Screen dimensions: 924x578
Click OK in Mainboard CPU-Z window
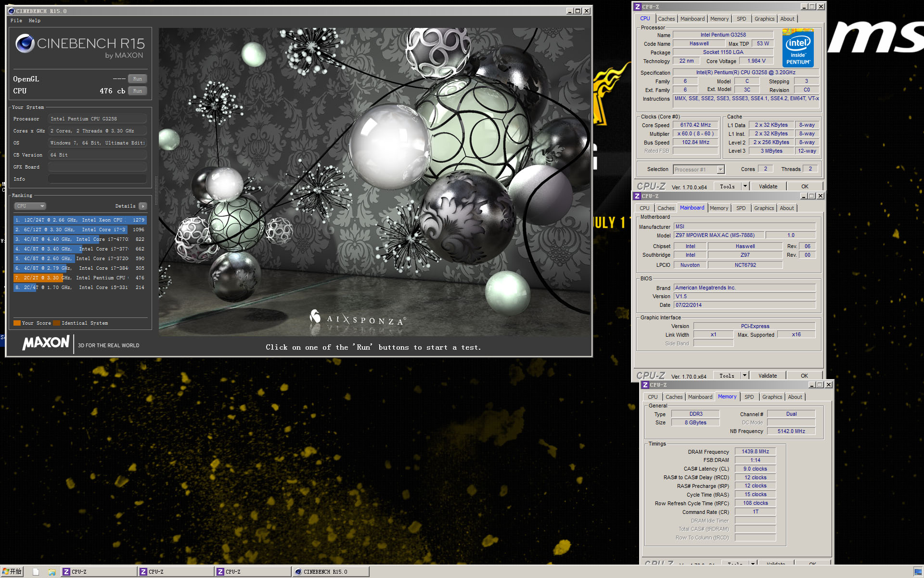click(805, 376)
